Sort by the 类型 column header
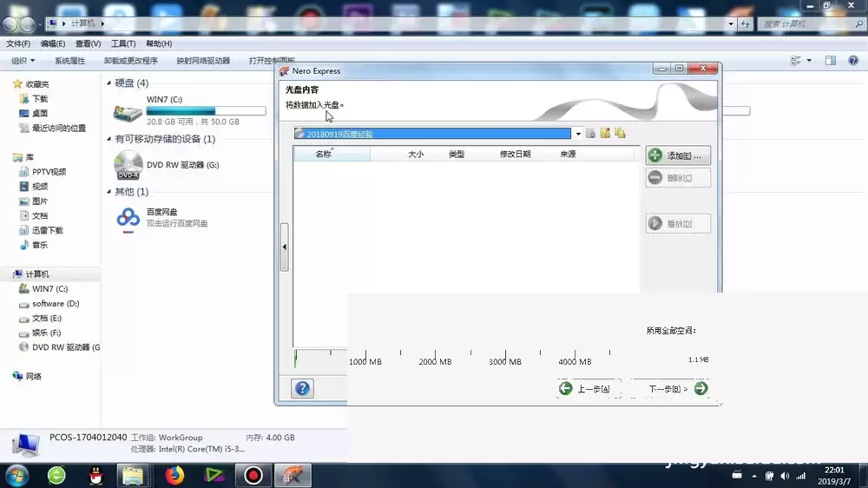 coord(457,155)
